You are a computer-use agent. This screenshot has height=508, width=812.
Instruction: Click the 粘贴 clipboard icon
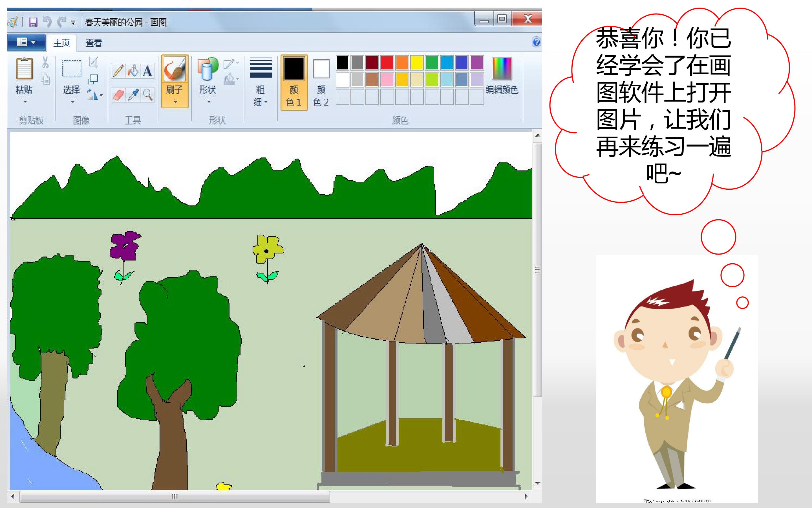click(x=24, y=69)
